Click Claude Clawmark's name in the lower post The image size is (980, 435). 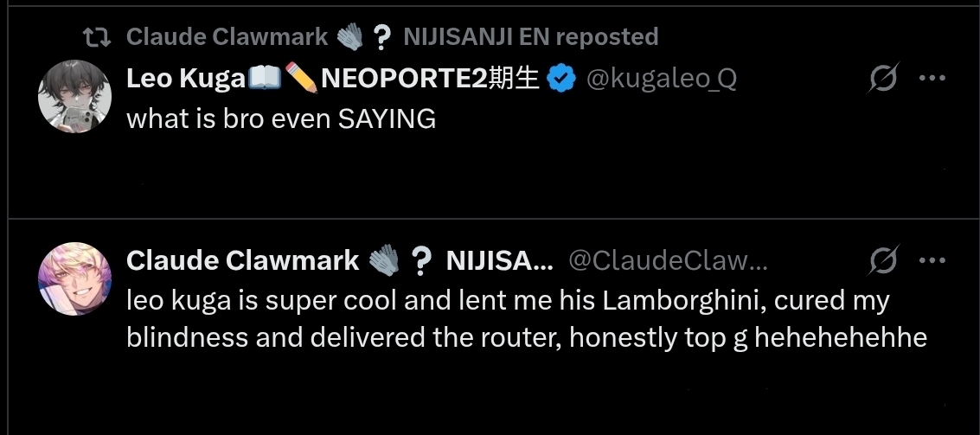tap(242, 260)
